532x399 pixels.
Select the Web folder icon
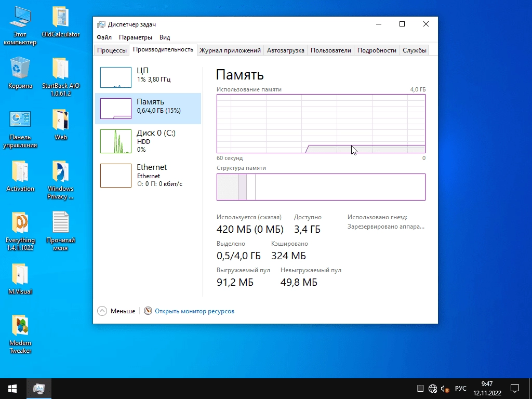[60, 125]
